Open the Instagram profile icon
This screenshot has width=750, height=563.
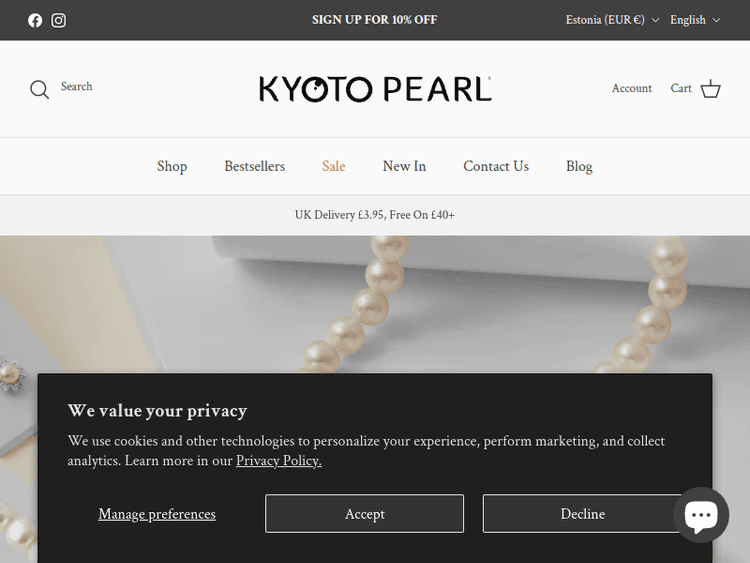pos(59,20)
